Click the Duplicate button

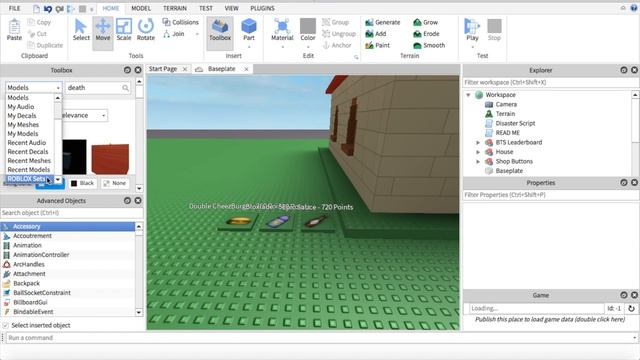pos(45,45)
